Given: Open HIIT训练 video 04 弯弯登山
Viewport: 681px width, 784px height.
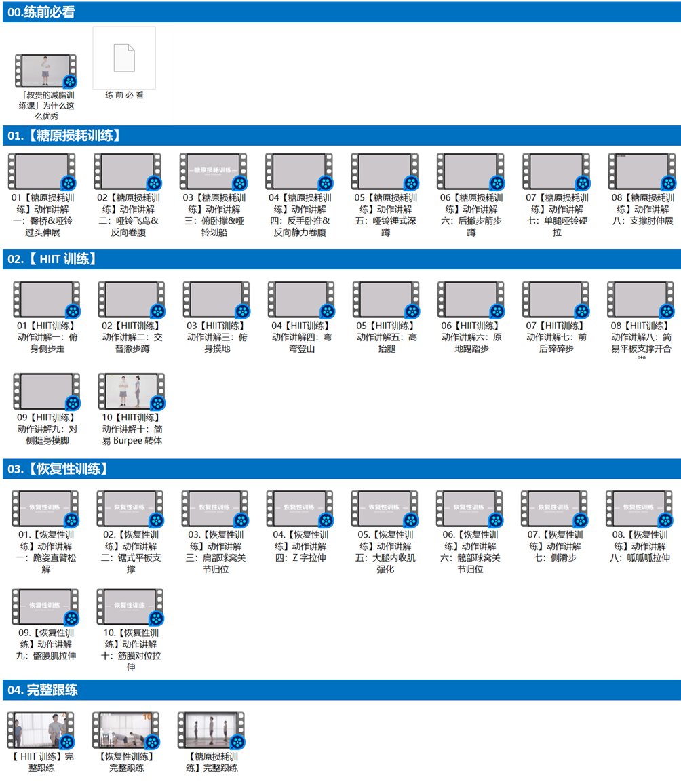Looking at the screenshot, I should pyautogui.click(x=301, y=300).
